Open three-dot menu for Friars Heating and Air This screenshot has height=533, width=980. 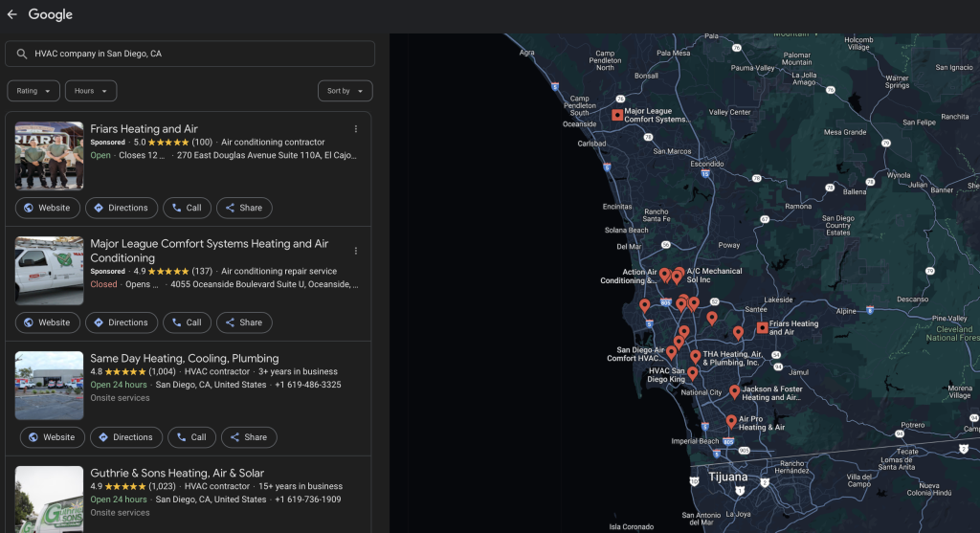[x=356, y=129]
